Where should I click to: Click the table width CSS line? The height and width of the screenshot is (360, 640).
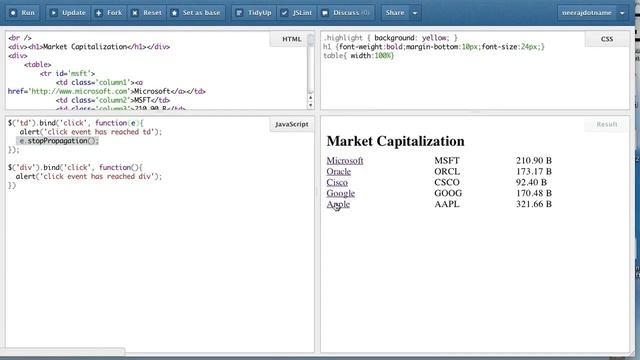(x=359, y=56)
